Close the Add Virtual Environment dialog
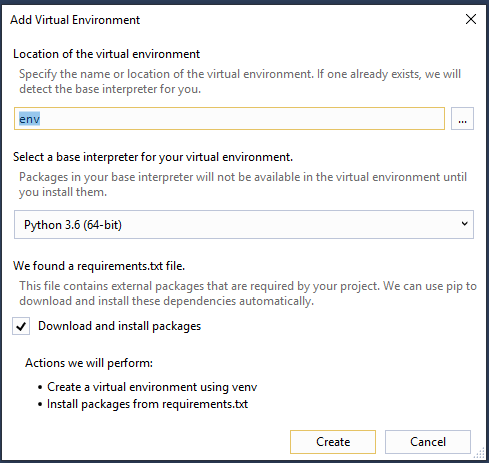Viewport: 489px width, 463px height. (471, 19)
